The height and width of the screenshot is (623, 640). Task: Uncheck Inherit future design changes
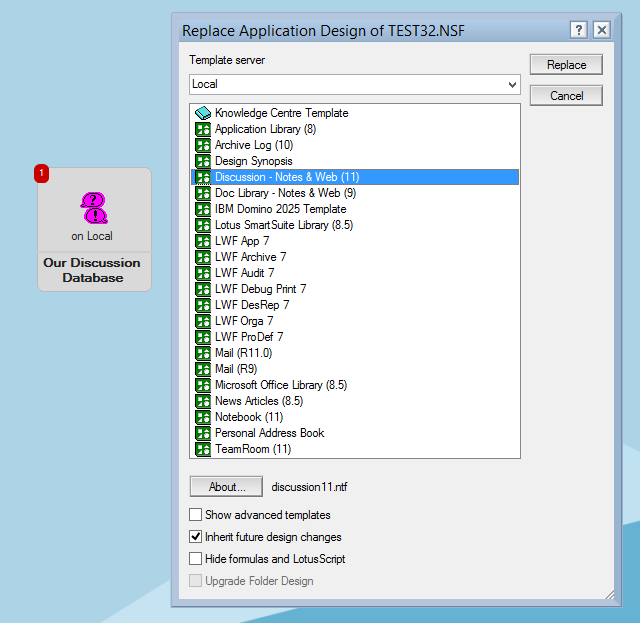tap(196, 537)
